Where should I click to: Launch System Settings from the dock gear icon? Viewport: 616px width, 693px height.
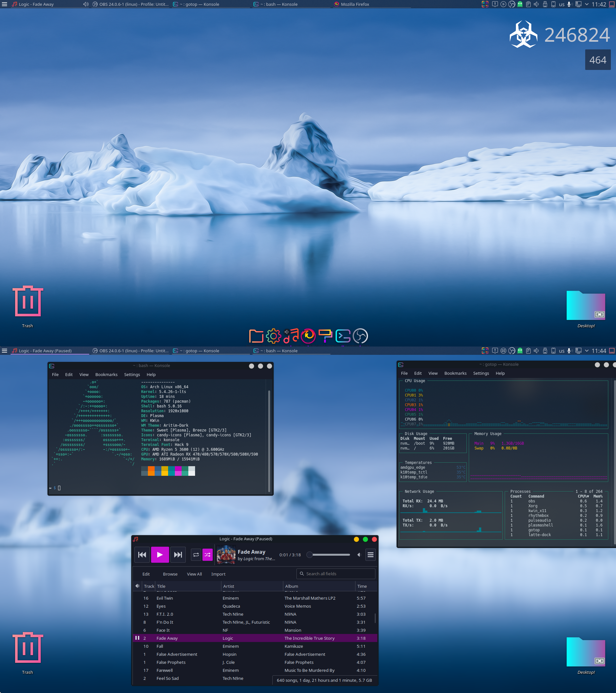[273, 336]
